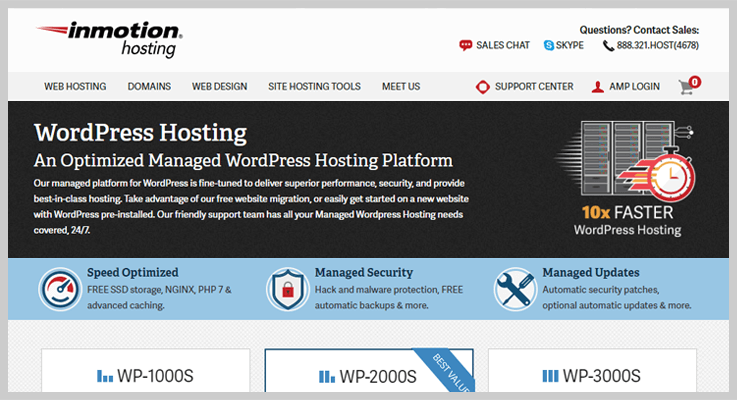Click the Support Center lifebuoy icon
Viewport: 737px width, 400px height.
coord(483,87)
